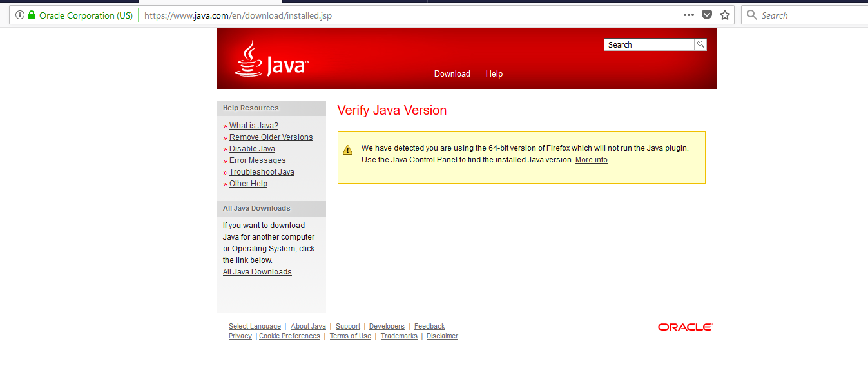Open the page actions three-dot menu
This screenshot has width=868, height=366.
point(689,15)
